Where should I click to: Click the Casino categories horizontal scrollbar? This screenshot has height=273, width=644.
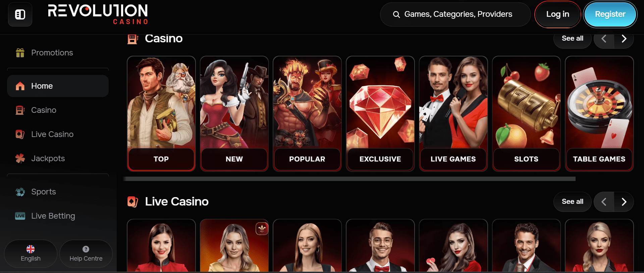(x=349, y=179)
